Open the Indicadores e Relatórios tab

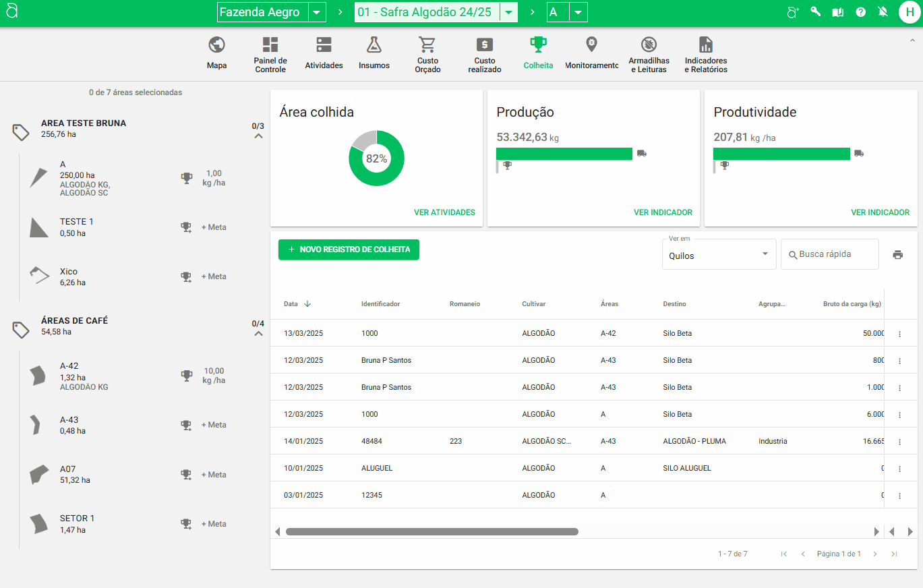click(705, 54)
